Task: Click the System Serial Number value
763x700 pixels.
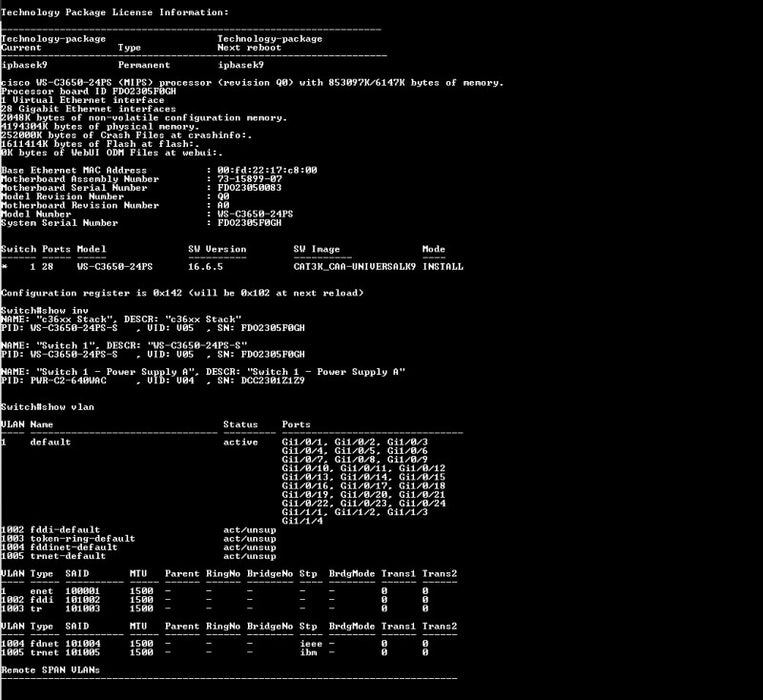Action: point(250,223)
